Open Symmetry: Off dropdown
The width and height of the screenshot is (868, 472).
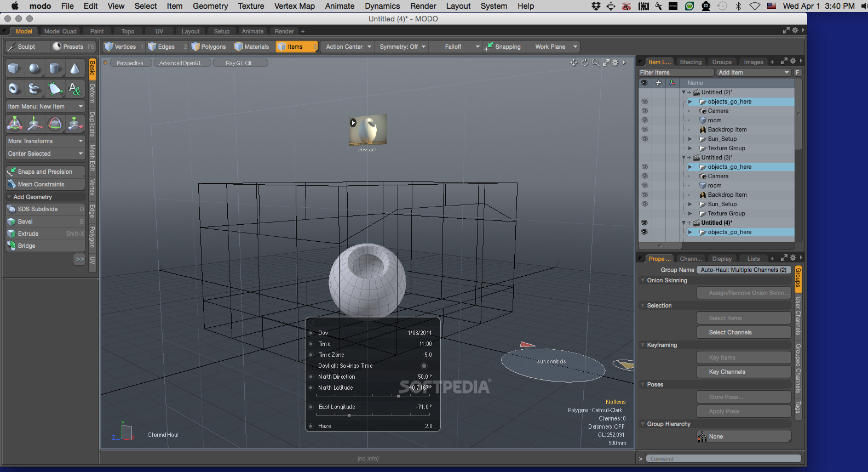pyautogui.click(x=403, y=47)
